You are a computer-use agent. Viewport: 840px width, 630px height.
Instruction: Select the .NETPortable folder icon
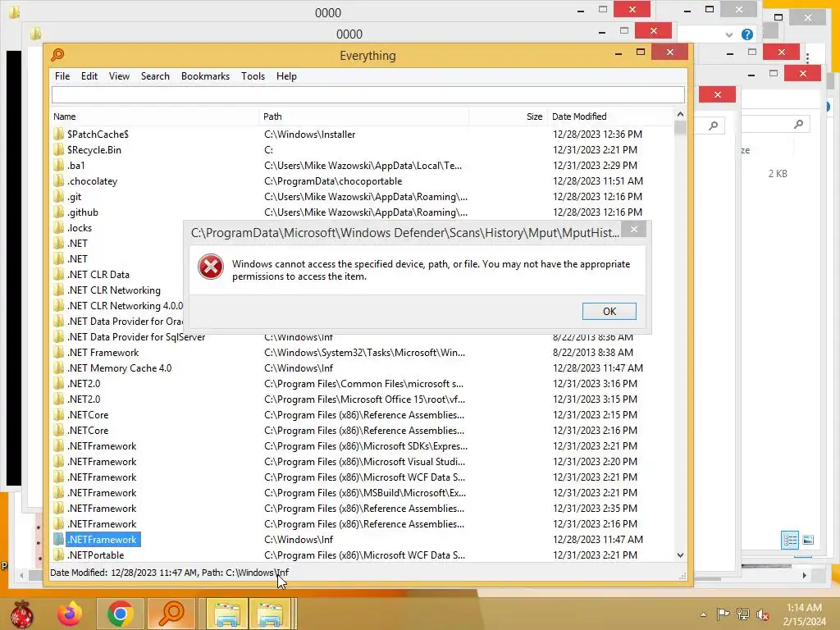58,555
